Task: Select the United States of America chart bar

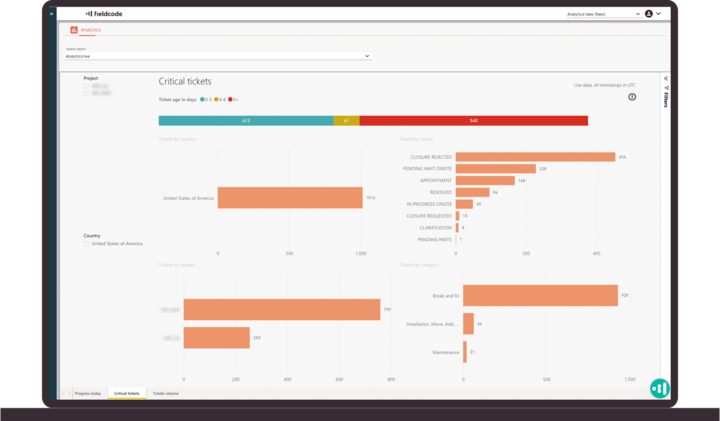Action: (290, 198)
